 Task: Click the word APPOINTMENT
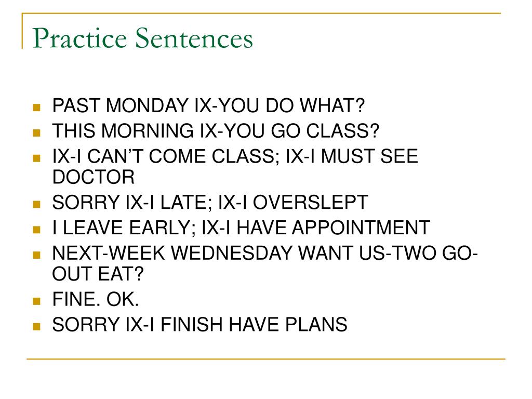click(x=362, y=228)
